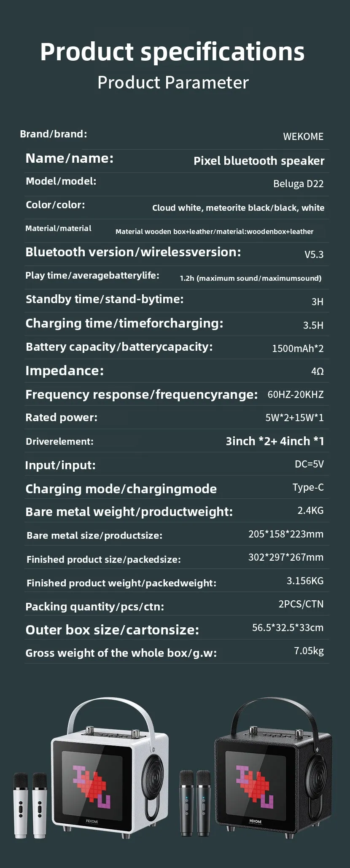Select the Type-C charging mode value
This screenshot has width=350, height=868.
(x=308, y=487)
